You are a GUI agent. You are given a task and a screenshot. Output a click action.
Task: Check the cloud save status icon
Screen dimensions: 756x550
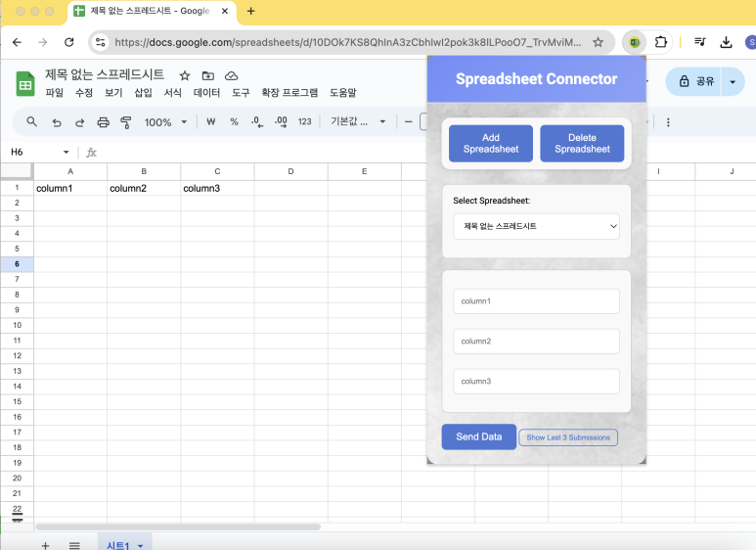pos(232,75)
